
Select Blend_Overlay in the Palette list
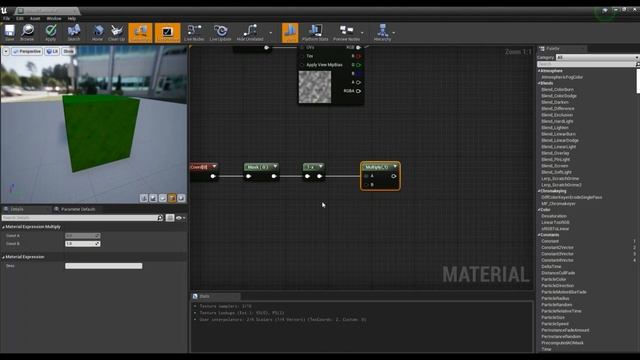tap(555, 153)
